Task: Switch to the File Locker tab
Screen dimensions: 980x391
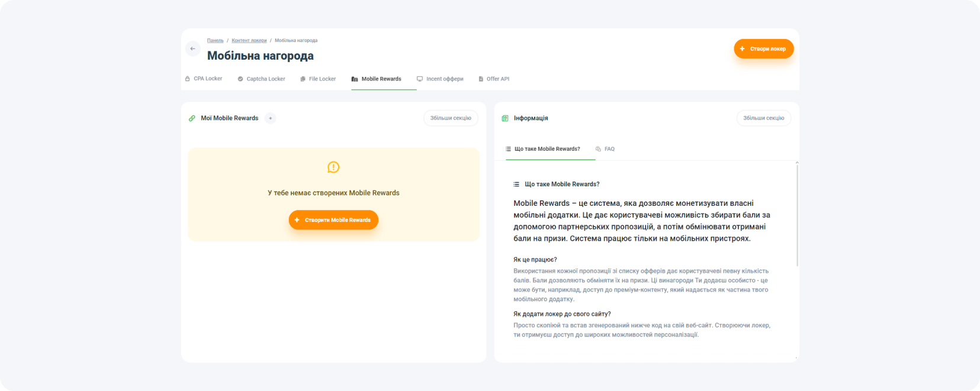Action: 318,79
